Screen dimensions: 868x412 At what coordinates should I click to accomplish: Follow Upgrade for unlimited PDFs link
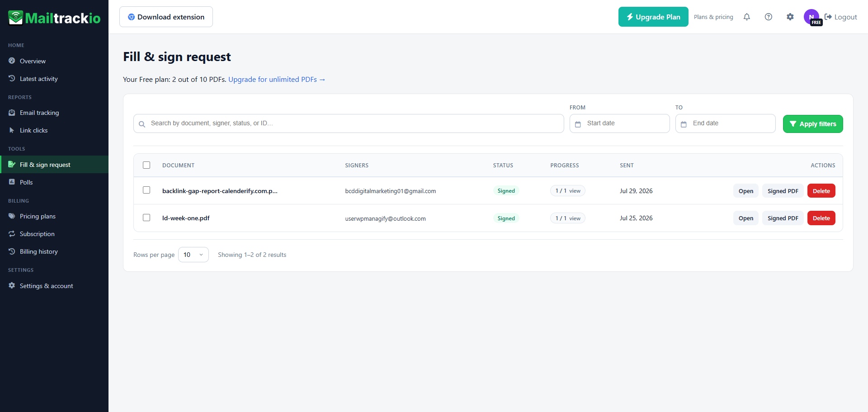[277, 79]
